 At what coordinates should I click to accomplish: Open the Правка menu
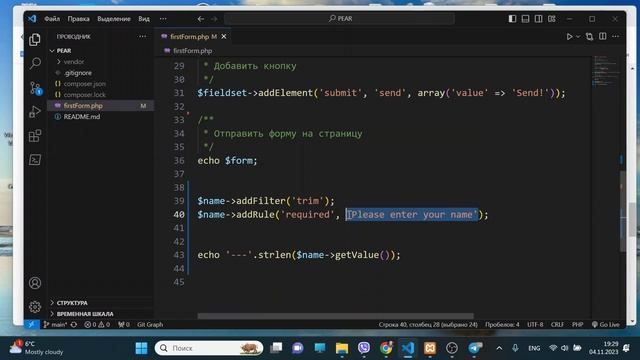78,19
